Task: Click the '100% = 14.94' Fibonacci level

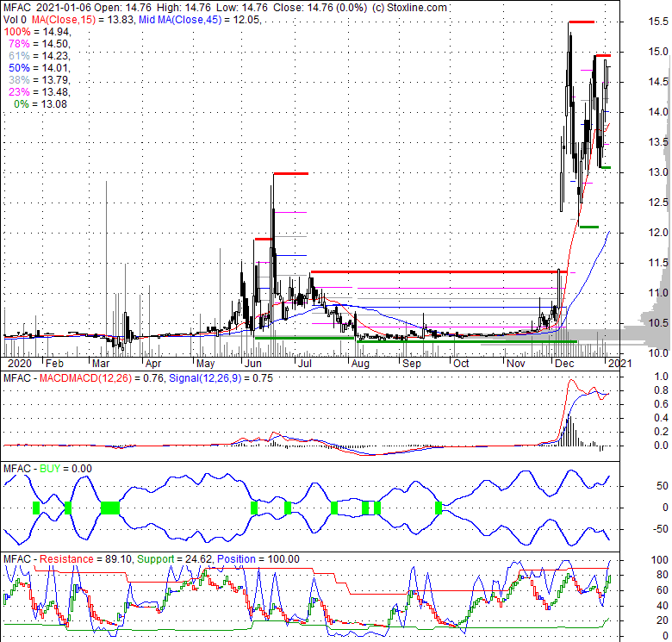Action: point(37,32)
